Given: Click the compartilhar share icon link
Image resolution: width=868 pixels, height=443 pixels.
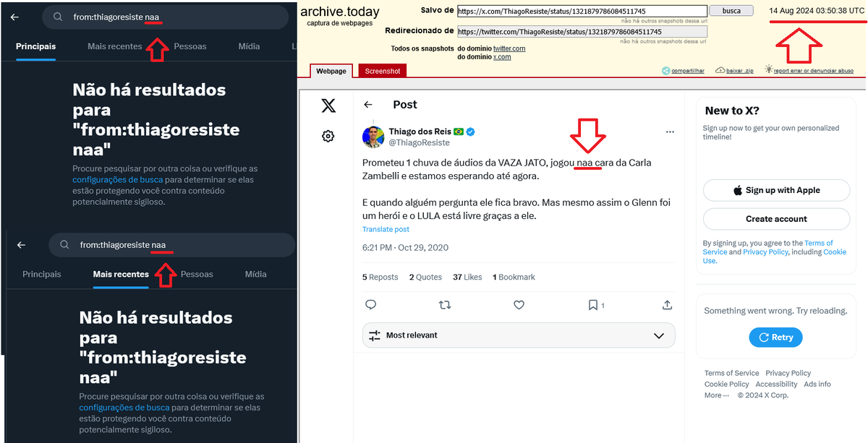Looking at the screenshot, I should pyautogui.click(x=683, y=70).
